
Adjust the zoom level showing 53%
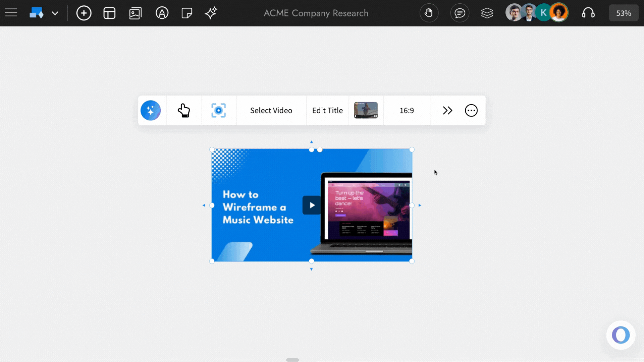pyautogui.click(x=623, y=13)
